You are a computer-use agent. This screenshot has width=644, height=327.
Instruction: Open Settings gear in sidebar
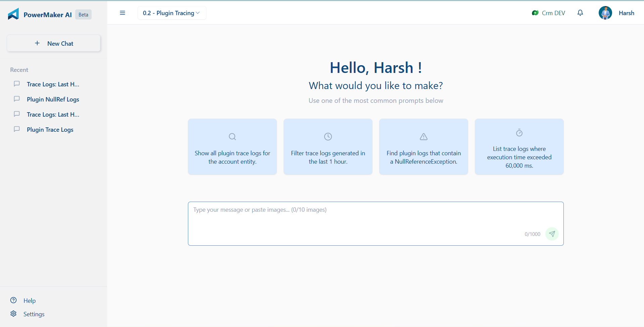(14, 314)
